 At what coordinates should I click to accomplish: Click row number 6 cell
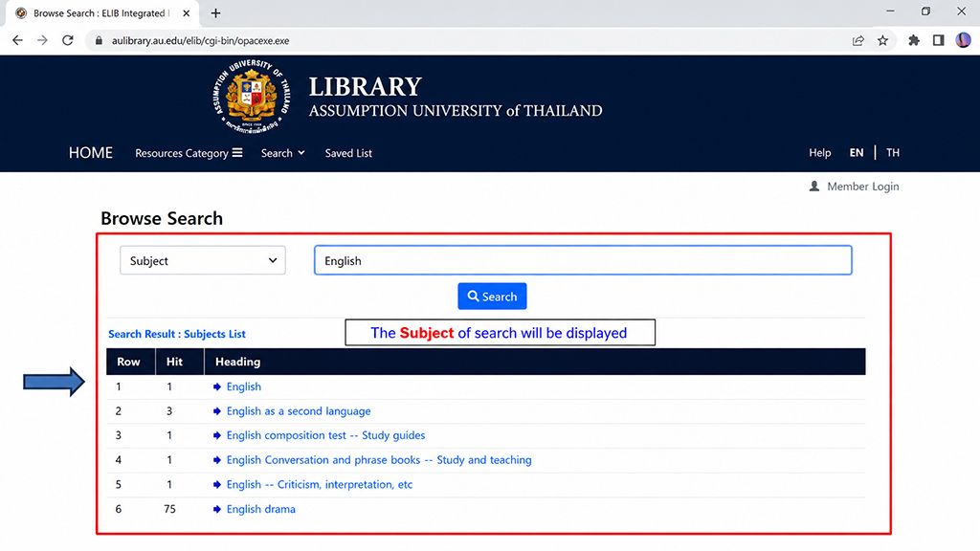tap(118, 509)
